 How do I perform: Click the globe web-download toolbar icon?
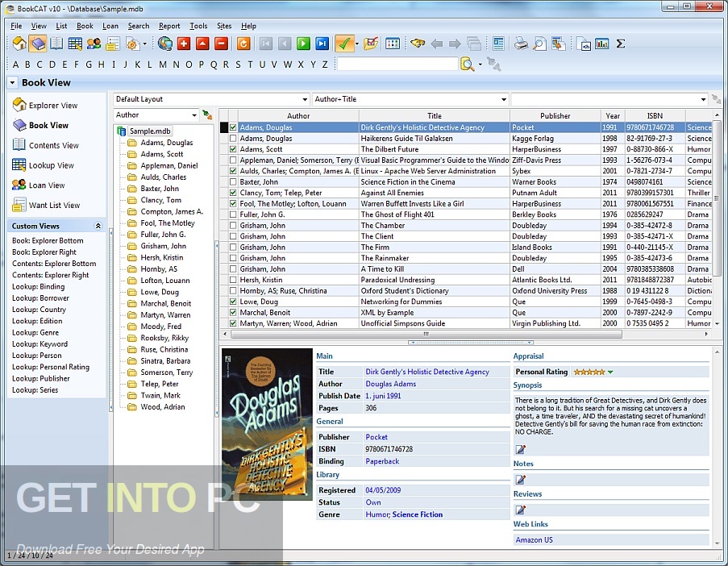coord(164,44)
